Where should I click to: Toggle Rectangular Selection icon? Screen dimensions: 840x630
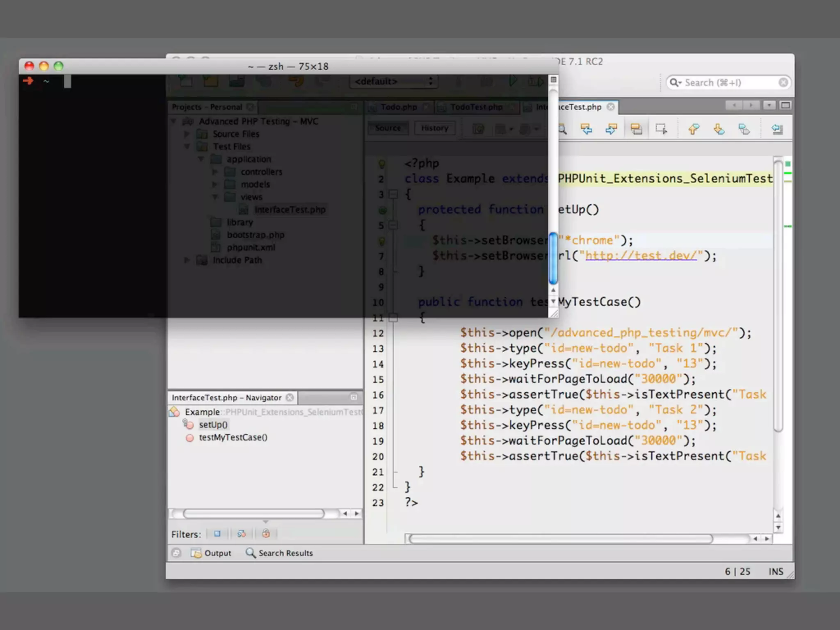(661, 129)
